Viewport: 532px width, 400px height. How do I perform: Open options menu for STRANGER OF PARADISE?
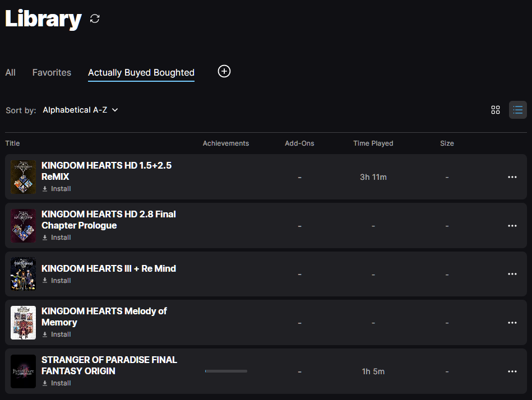[x=512, y=371]
